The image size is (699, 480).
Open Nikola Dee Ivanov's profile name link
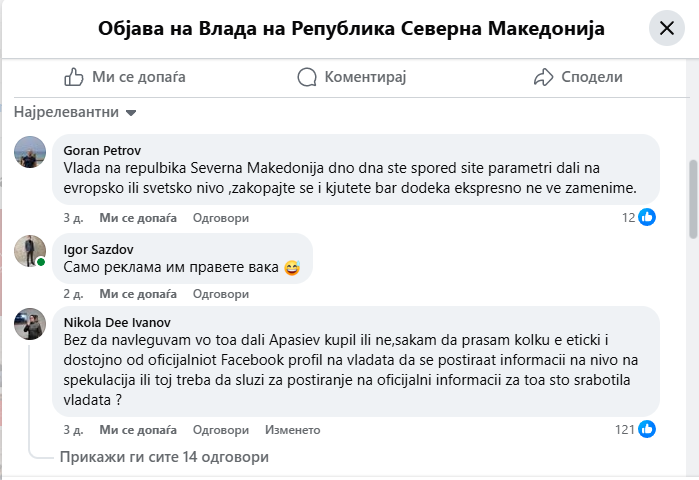pos(117,322)
